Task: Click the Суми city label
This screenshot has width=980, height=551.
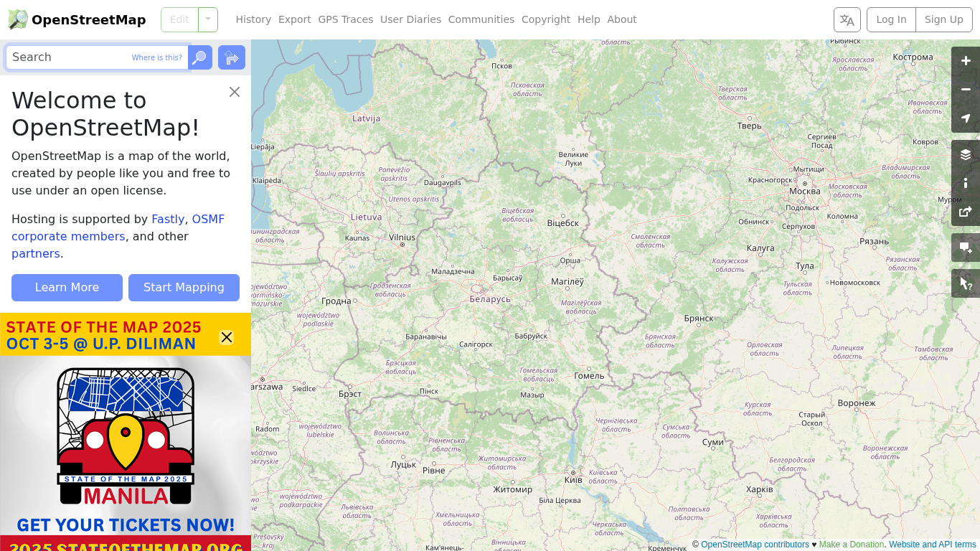Action: click(713, 443)
